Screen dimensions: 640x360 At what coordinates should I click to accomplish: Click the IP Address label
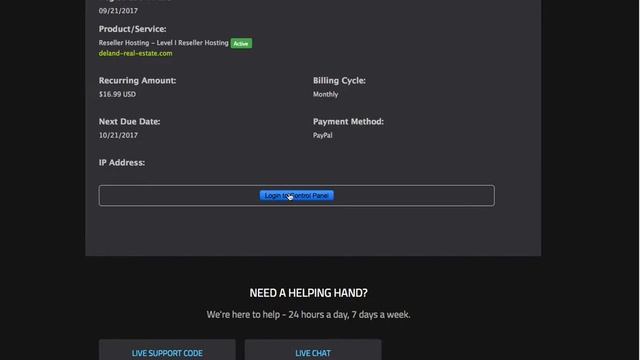(x=122, y=162)
